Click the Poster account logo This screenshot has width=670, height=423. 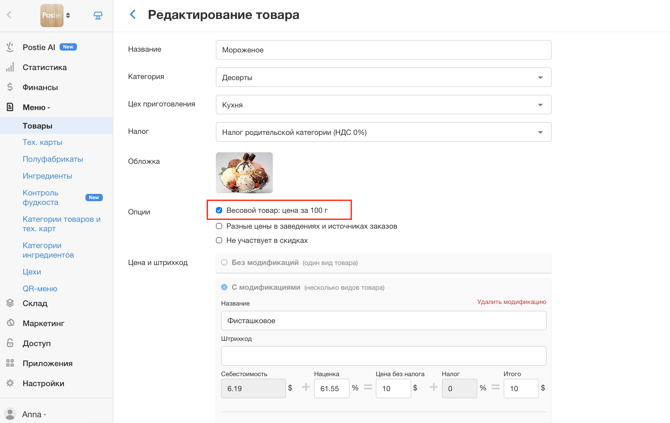point(52,15)
